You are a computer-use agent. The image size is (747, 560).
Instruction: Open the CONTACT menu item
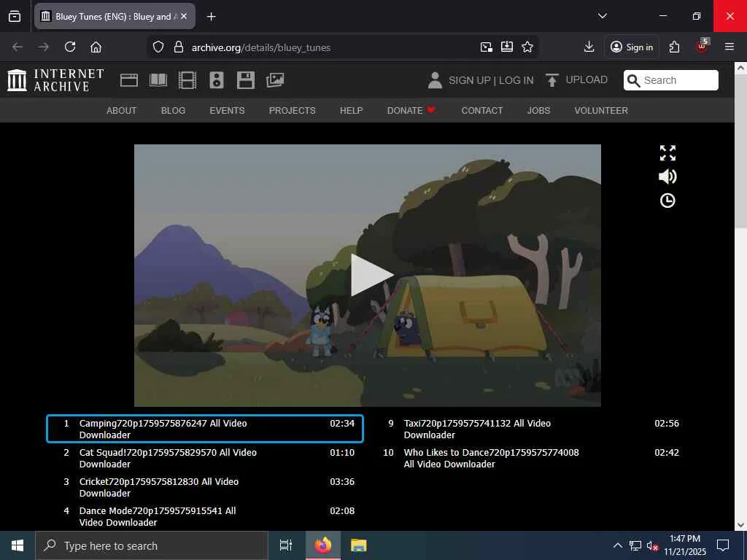[482, 111]
